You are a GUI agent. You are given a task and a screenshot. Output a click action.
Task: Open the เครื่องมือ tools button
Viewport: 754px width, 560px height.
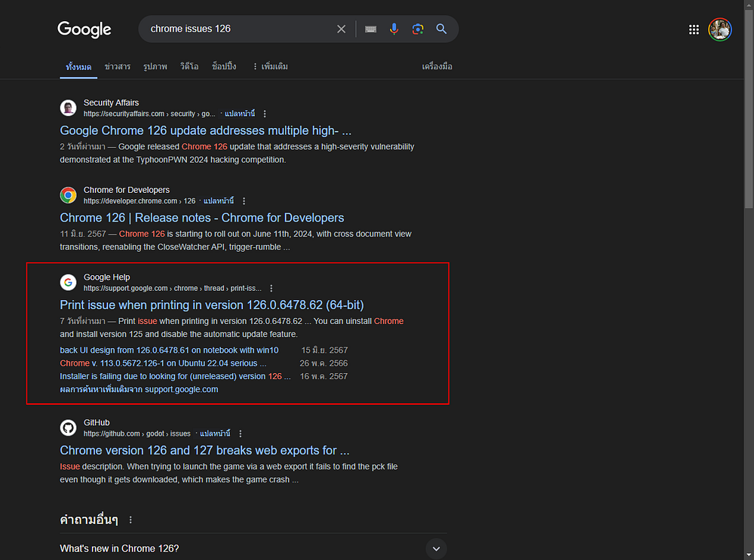tap(437, 66)
